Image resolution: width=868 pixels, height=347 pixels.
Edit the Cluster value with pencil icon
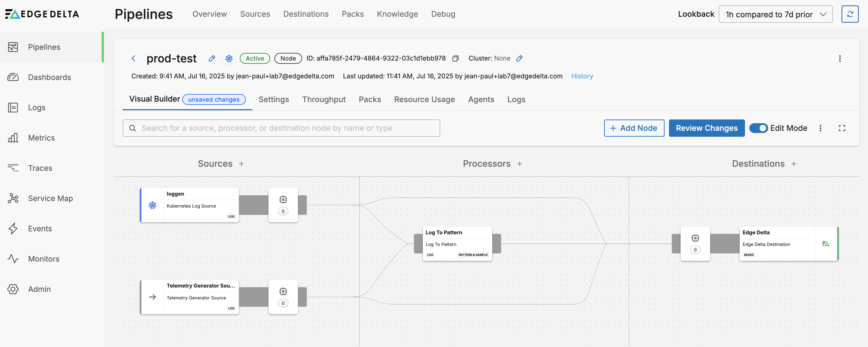click(x=519, y=58)
